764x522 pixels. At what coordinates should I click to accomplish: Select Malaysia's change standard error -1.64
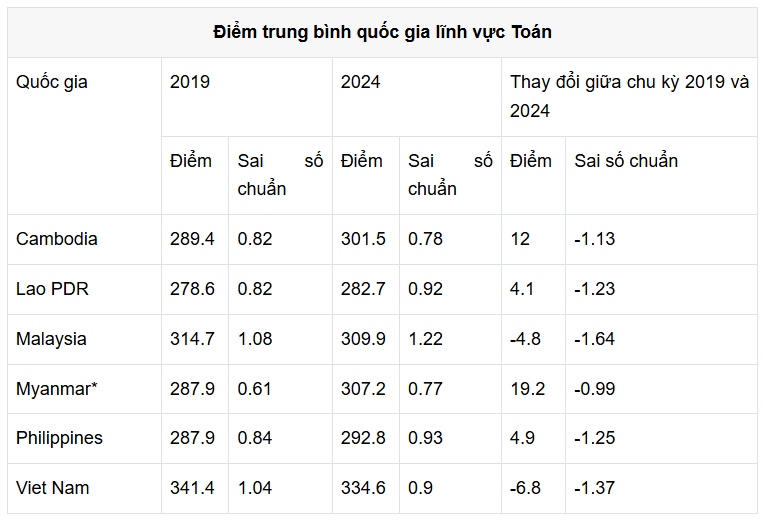(x=594, y=339)
